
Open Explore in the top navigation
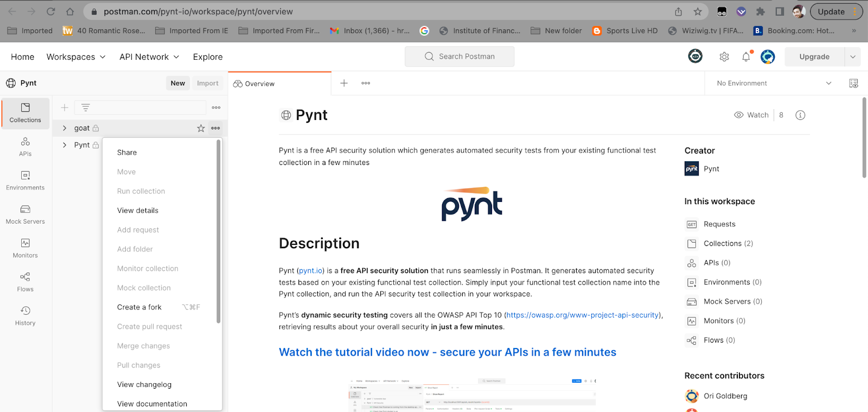click(x=208, y=56)
